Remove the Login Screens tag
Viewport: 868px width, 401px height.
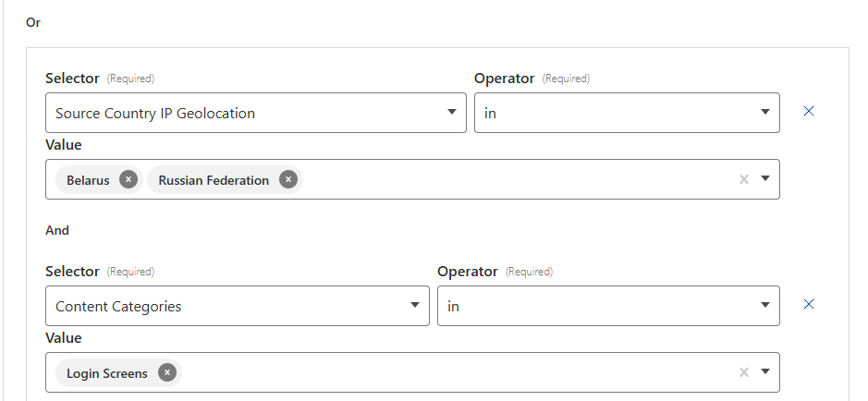[166, 373]
